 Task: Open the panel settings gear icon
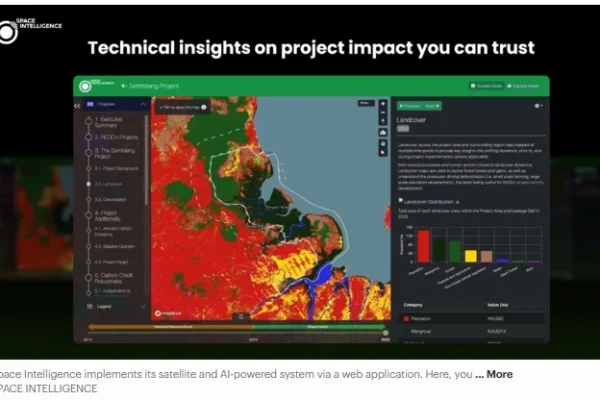537,105
